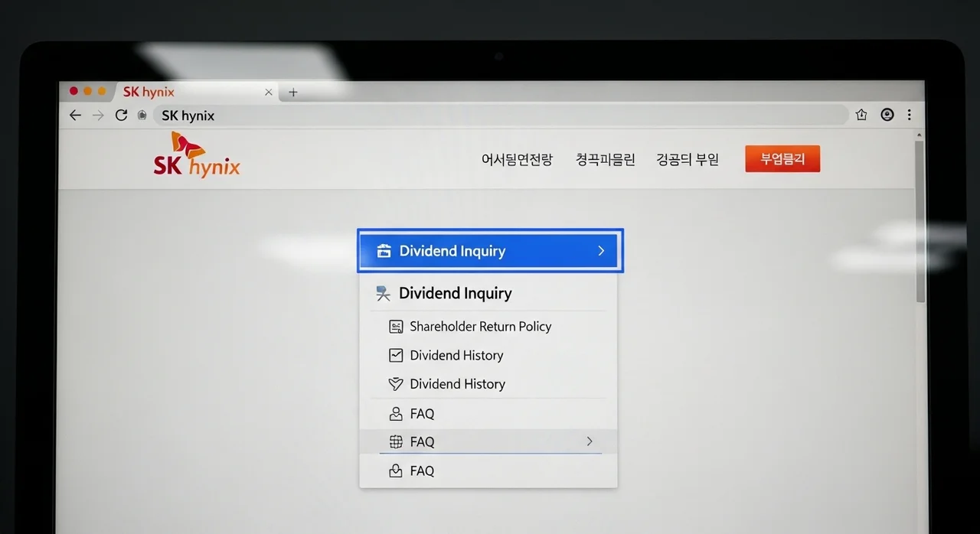Expand the submenu arrow on highlighted FAQ row

(x=589, y=441)
